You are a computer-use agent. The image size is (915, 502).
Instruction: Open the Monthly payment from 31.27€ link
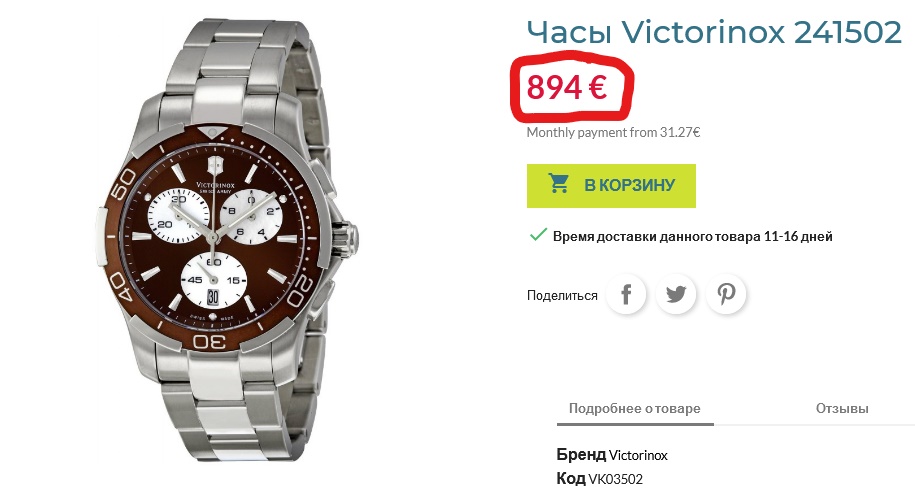tap(613, 133)
